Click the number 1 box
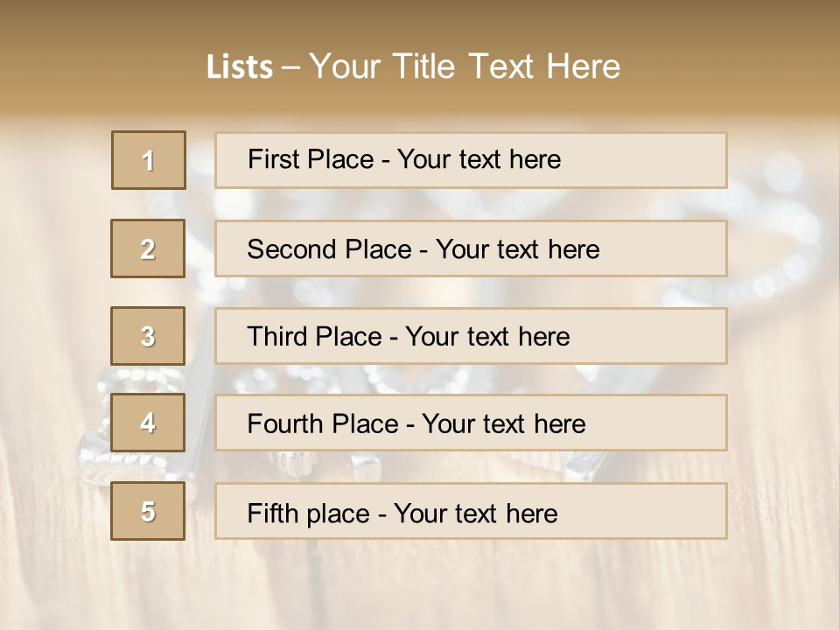 click(x=149, y=160)
